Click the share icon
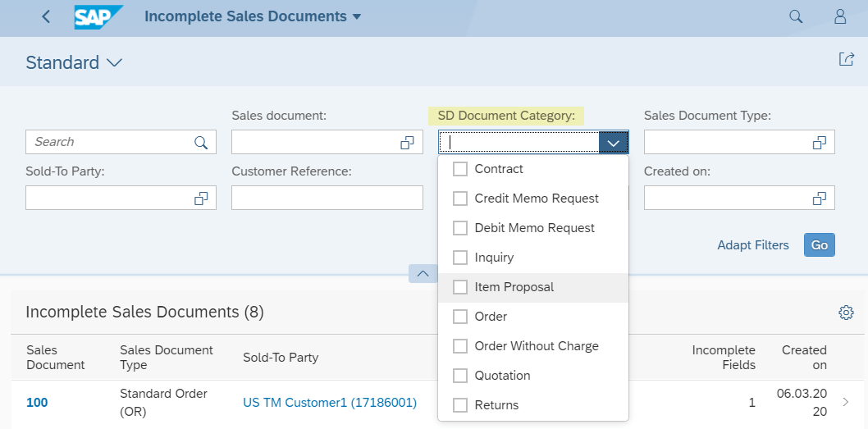 click(x=846, y=59)
